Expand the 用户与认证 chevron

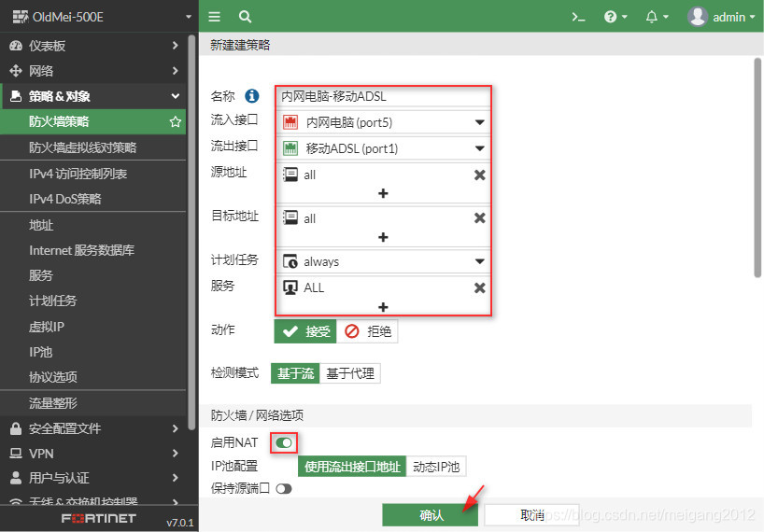176,478
